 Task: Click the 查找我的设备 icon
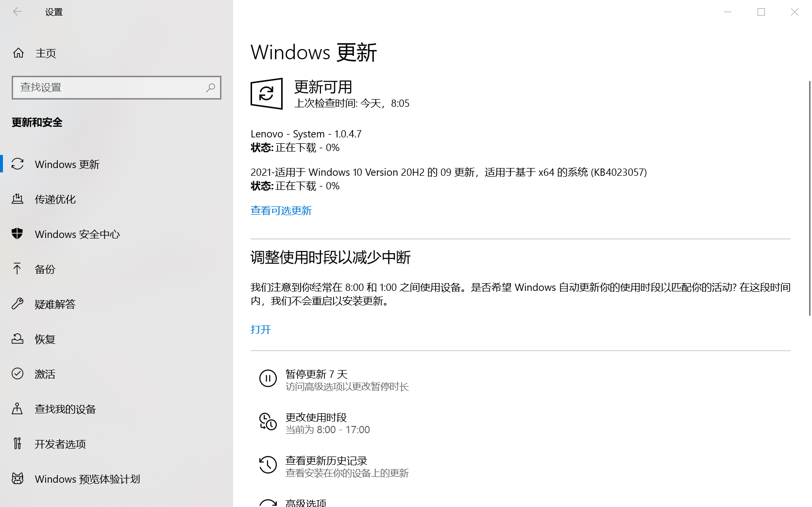point(17,408)
